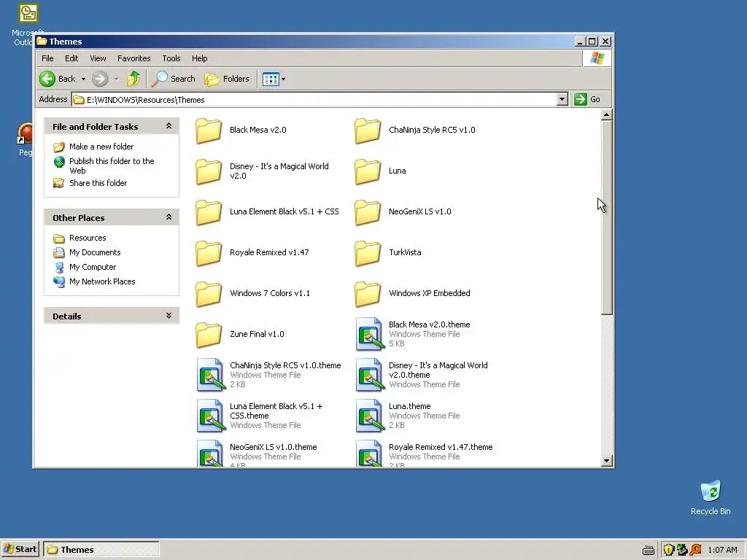Click the security shield tray icon
This screenshot has height=560, width=747.
668,550
